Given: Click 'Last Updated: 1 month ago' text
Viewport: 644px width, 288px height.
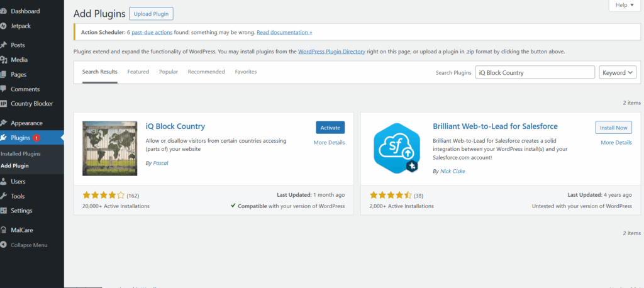Looking at the screenshot, I should (309, 195).
